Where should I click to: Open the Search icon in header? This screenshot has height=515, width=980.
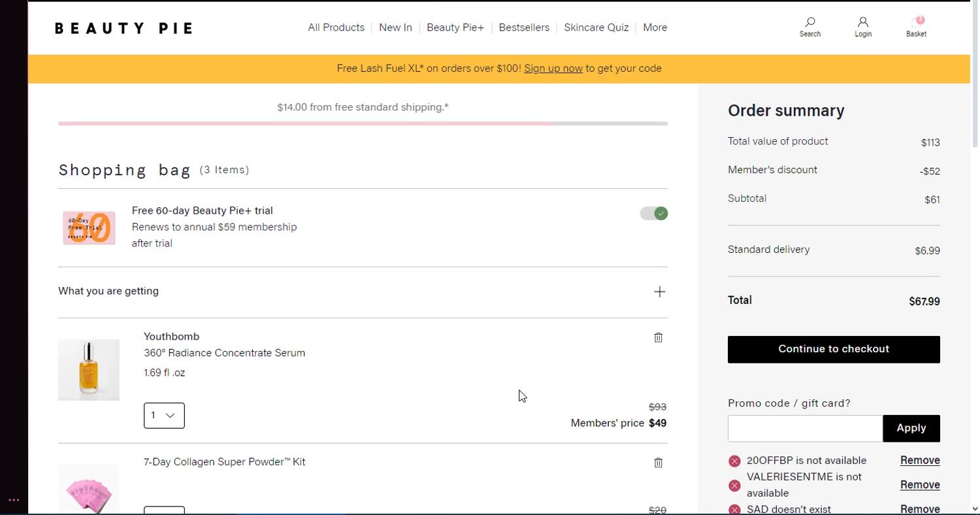(x=809, y=27)
